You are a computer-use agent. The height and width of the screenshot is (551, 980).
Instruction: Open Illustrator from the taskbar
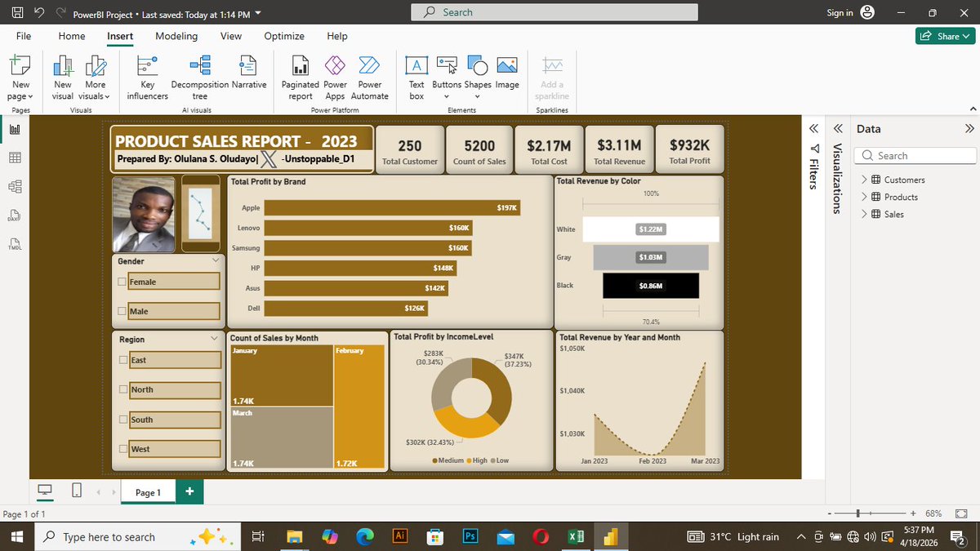click(x=400, y=536)
